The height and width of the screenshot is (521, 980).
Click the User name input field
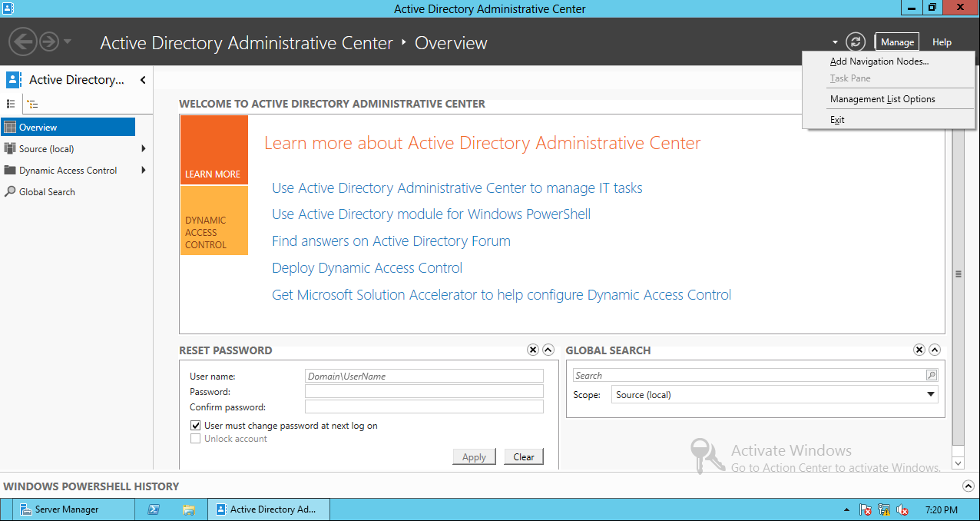[424, 376]
